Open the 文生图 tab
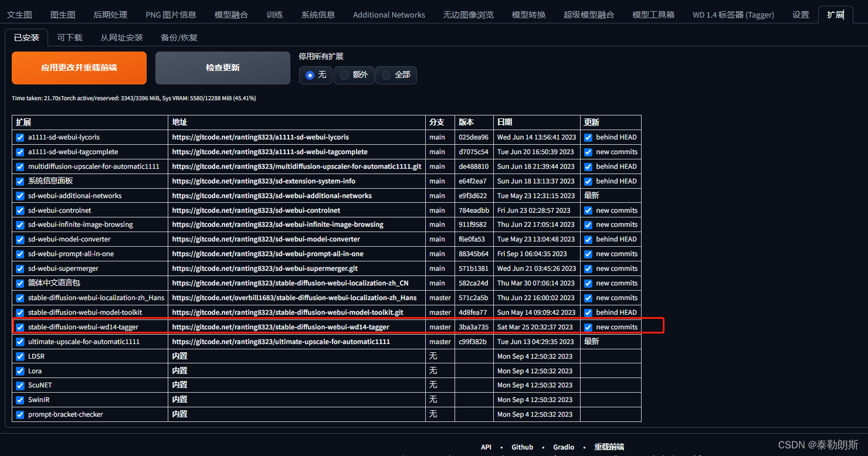Viewport: 868px width, 456px height. [x=19, y=15]
